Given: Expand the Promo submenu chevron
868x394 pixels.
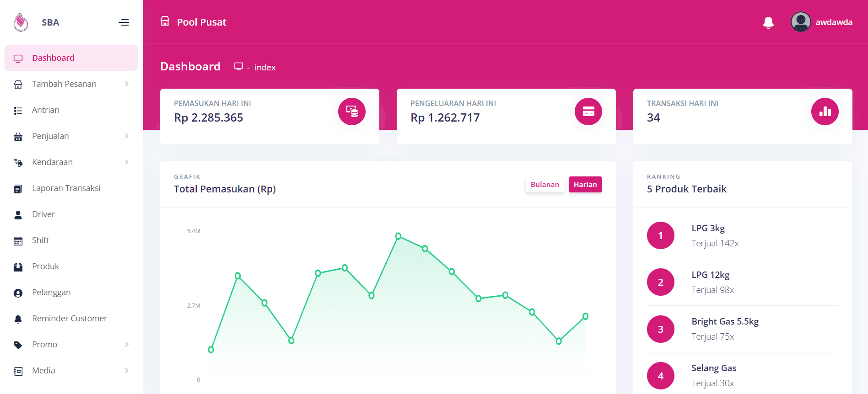Looking at the screenshot, I should pos(127,345).
